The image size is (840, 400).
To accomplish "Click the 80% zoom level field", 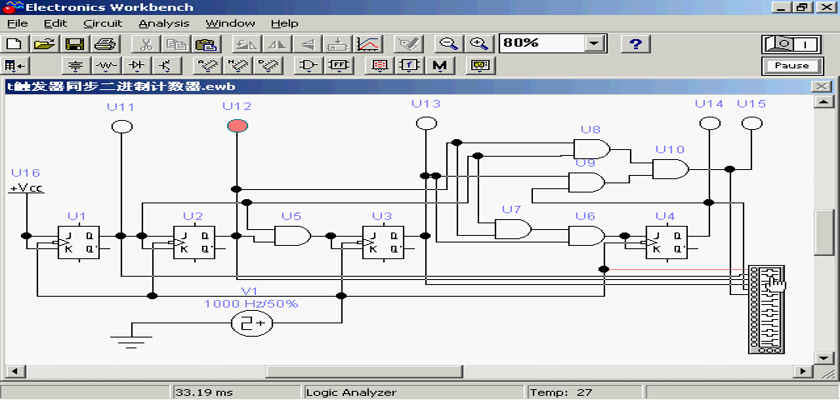I will (x=542, y=43).
